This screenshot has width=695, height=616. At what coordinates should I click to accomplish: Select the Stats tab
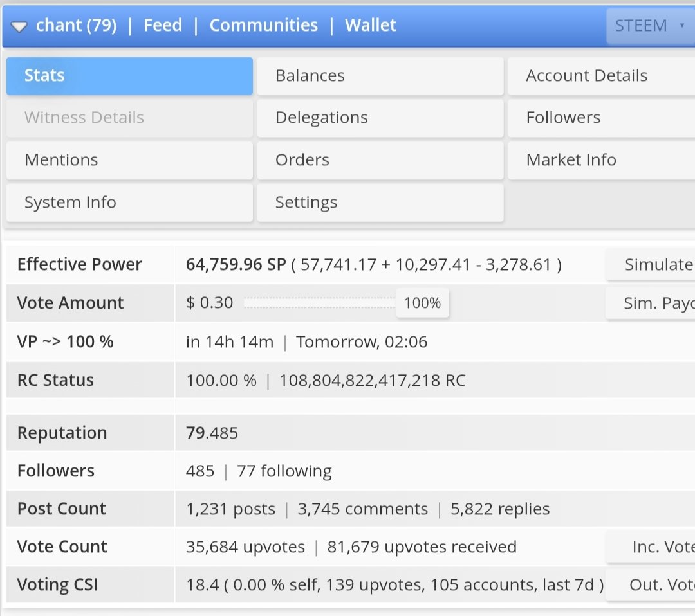129,76
